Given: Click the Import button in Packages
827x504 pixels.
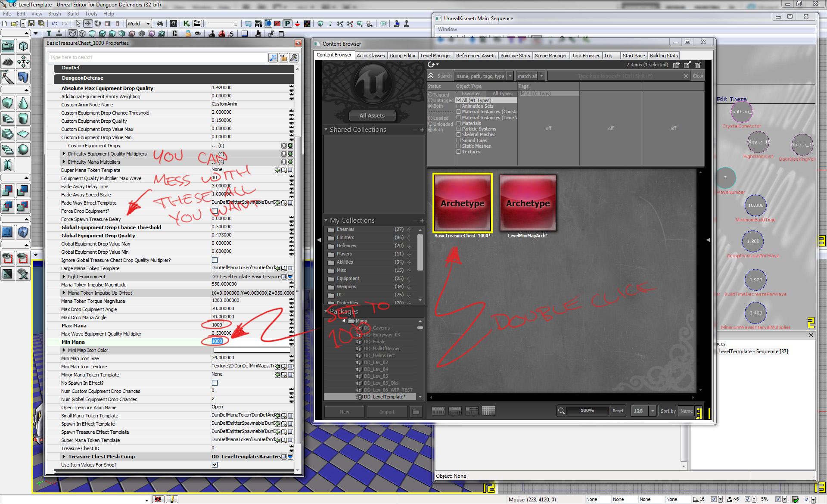Looking at the screenshot, I should [387, 412].
